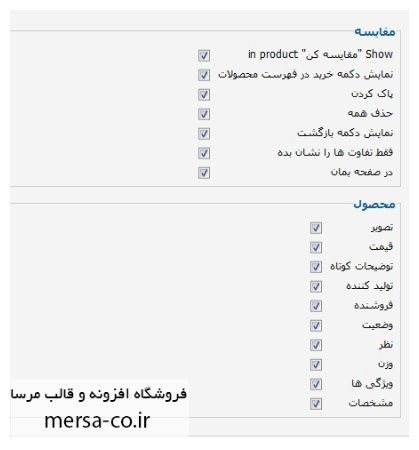
Task: Toggle the 'وضعیت' checkbox
Action: (316, 326)
